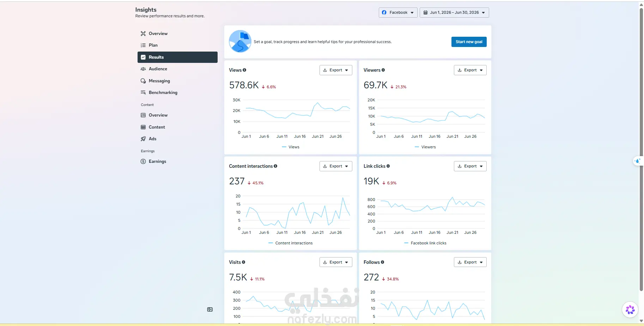Click the 'Set a goal, track progress' text

pos(323,42)
